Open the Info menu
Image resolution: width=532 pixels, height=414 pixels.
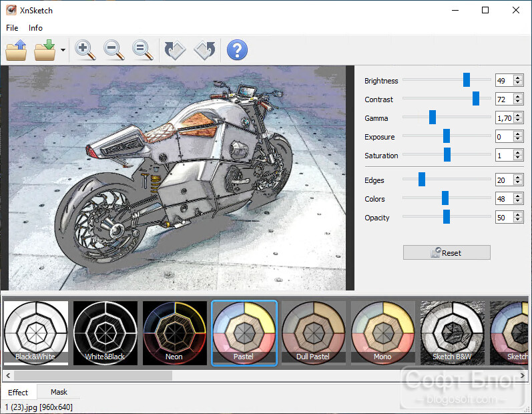(35, 28)
